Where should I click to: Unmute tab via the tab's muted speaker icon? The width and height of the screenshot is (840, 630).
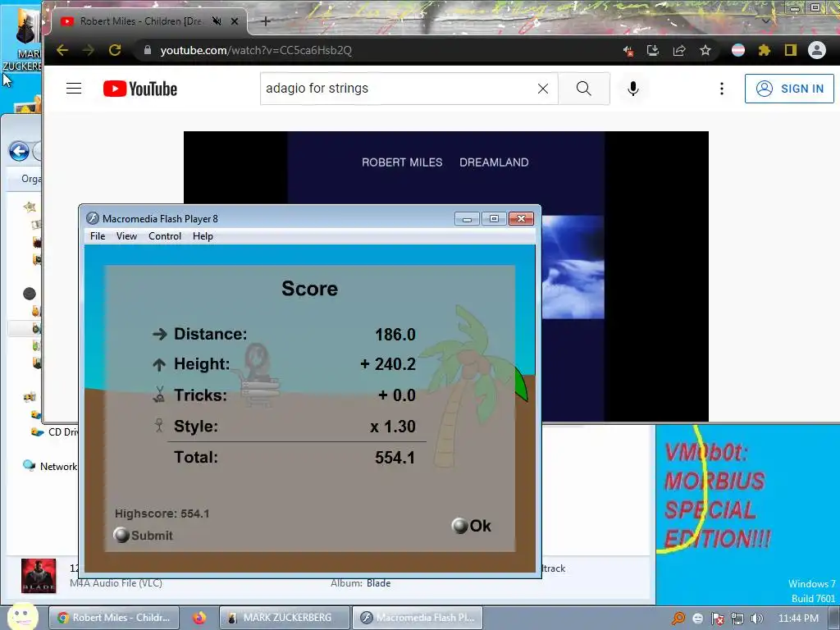click(x=217, y=21)
